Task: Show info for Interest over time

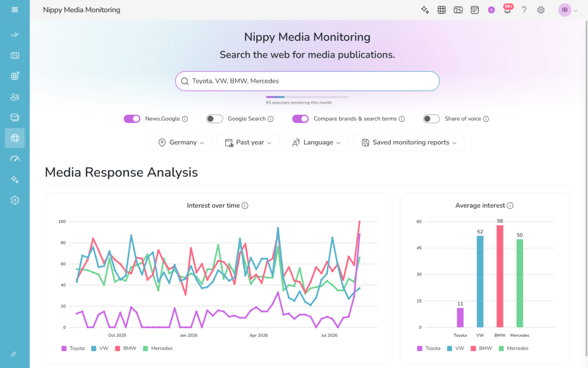Action: coord(245,206)
